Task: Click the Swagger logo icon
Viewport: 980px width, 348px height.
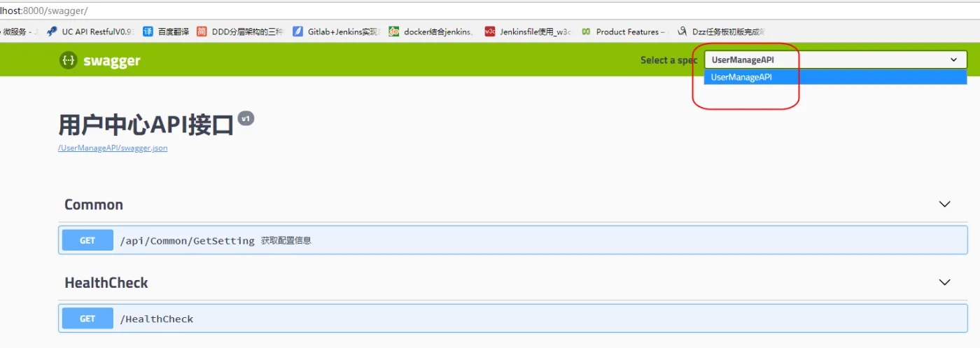Action: click(68, 60)
